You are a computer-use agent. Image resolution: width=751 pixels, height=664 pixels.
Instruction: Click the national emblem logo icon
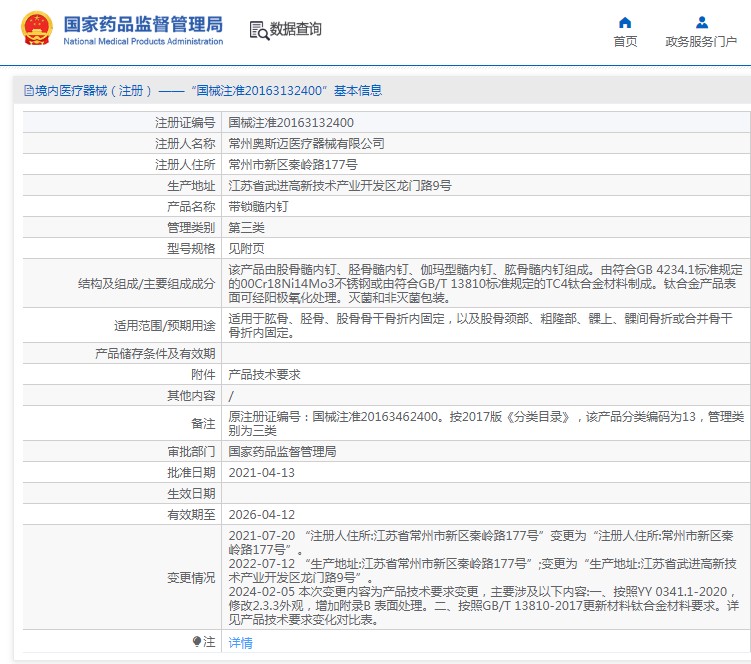pos(37,28)
